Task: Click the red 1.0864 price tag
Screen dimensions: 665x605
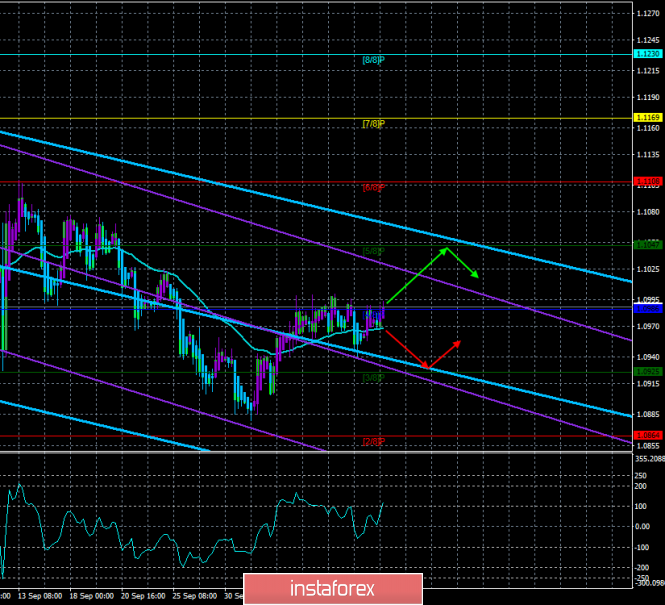Action: click(x=647, y=435)
